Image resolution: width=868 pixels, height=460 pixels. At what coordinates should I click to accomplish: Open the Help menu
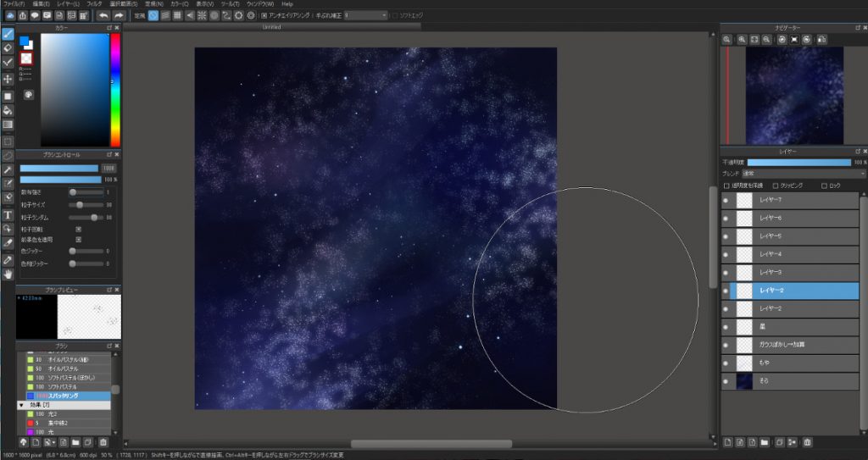pyautogui.click(x=287, y=4)
